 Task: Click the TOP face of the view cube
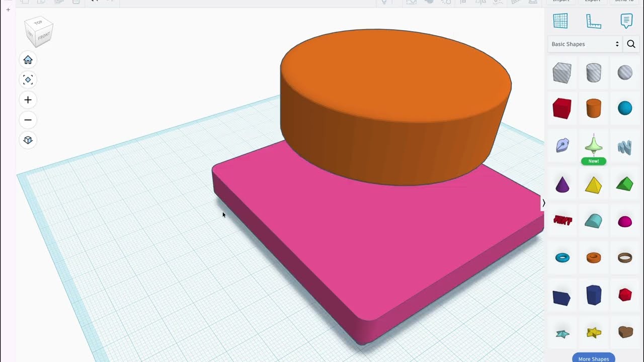(39, 23)
